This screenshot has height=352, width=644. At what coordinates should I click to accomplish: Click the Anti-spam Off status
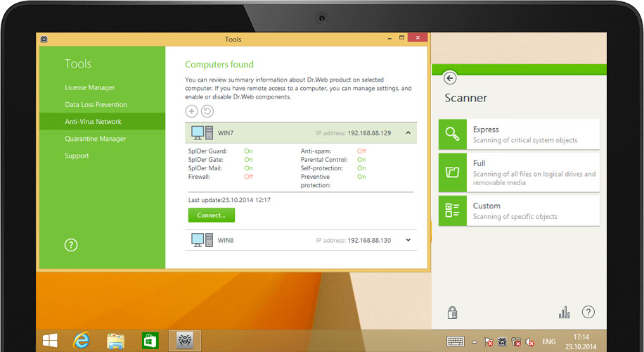click(361, 151)
